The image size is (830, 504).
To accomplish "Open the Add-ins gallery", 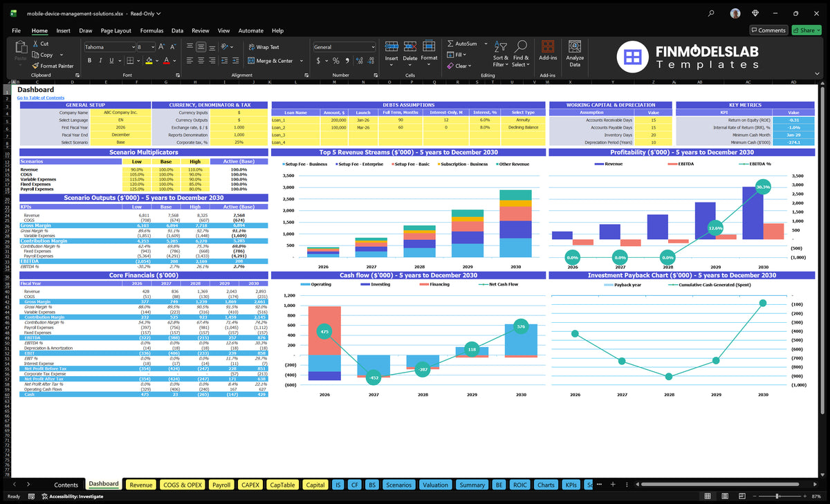I will (x=548, y=51).
